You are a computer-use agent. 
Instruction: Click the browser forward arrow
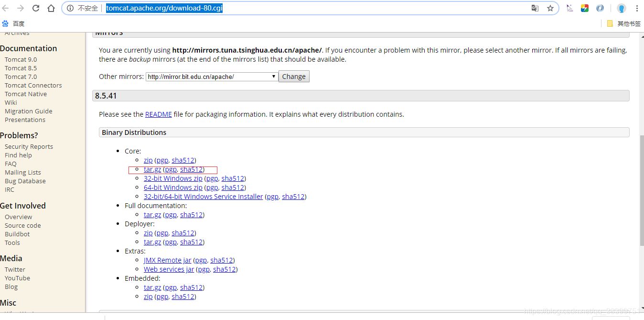[21, 8]
